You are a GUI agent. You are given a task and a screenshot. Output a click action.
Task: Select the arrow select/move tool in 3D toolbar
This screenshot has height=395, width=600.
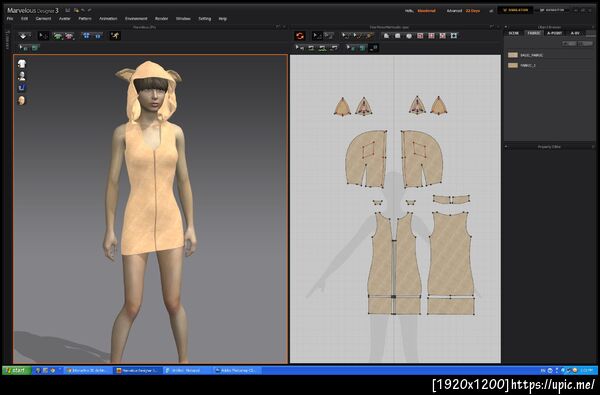pyautogui.click(x=43, y=36)
